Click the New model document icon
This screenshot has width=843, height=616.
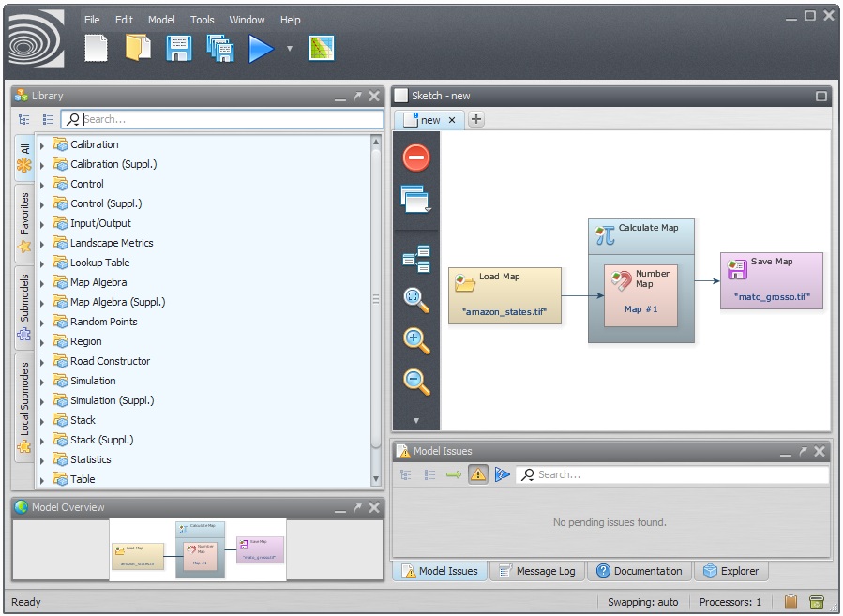(x=96, y=48)
